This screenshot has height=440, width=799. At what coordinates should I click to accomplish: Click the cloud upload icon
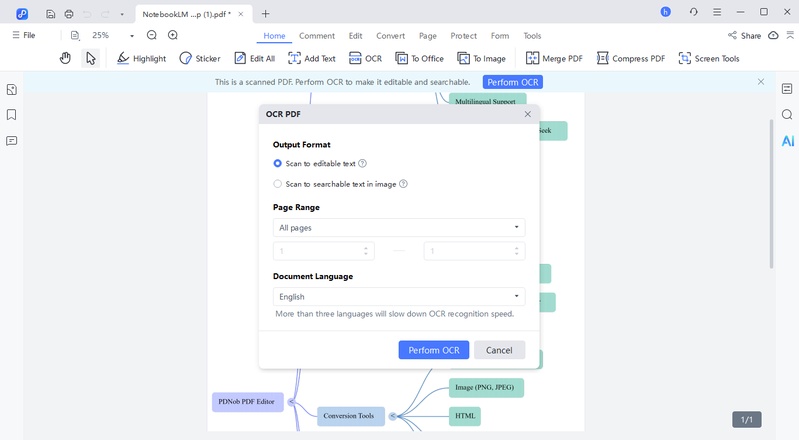pos(773,35)
